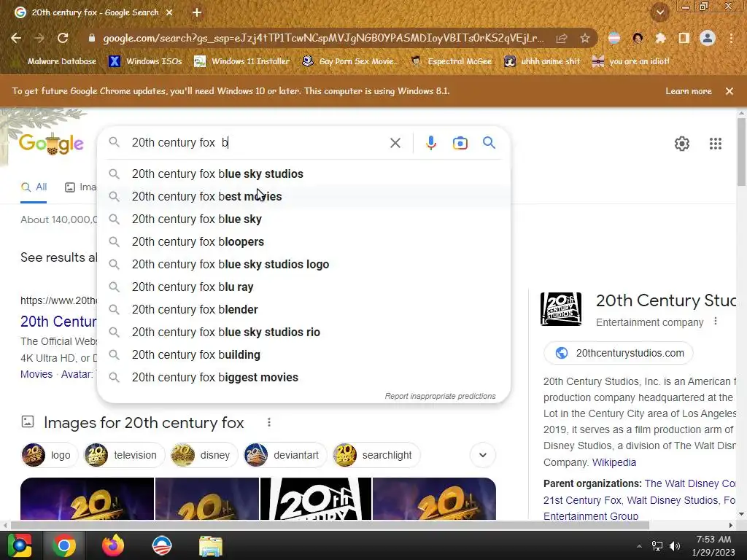Open the Windows ISOs bookmark
747x560 pixels.
[x=145, y=61]
